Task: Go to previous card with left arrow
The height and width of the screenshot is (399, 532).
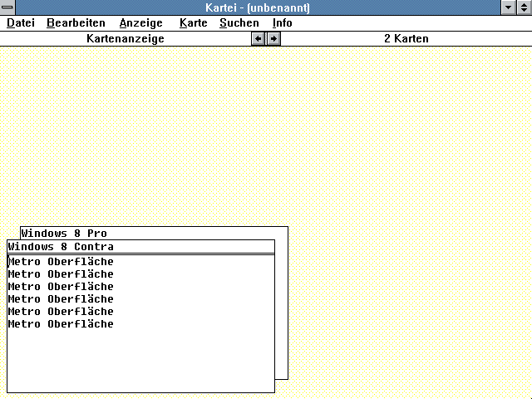Action: (258, 39)
